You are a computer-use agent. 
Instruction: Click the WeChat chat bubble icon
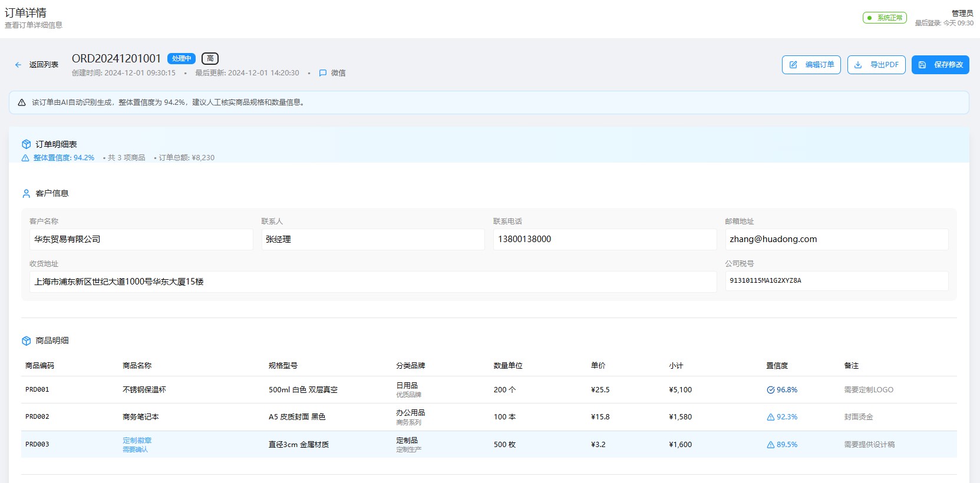click(322, 73)
